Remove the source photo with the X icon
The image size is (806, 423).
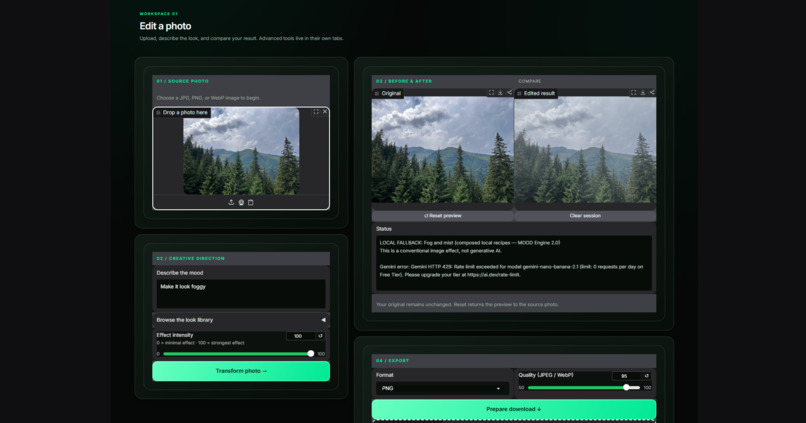coord(325,112)
